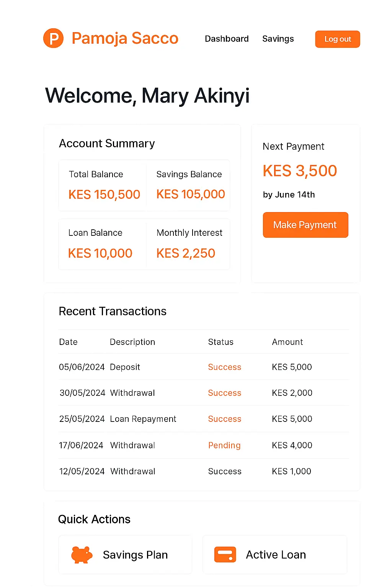Click the Loan Balance KES 10,000 entry
Image resolution: width=392 pixels, height=588 pixels.
point(100,253)
